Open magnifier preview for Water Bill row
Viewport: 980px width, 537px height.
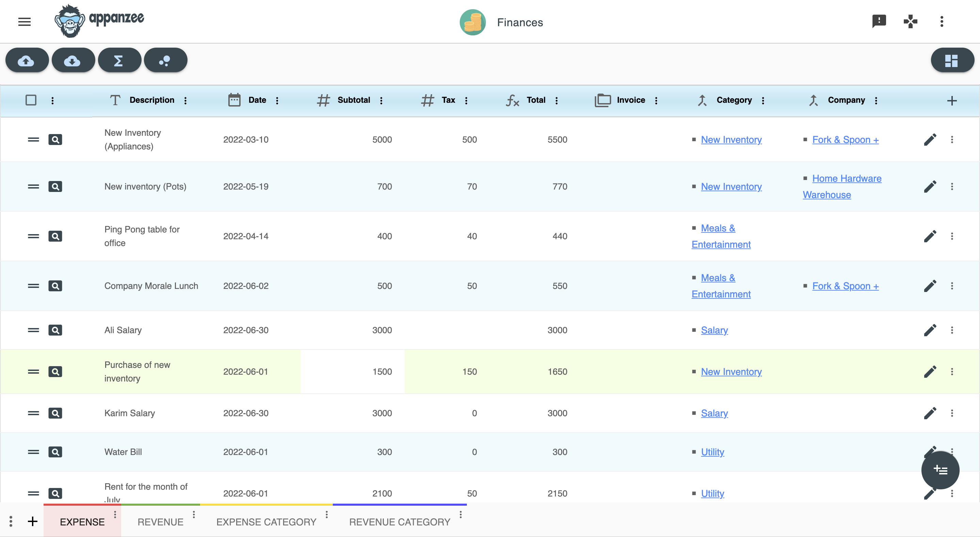(x=55, y=452)
